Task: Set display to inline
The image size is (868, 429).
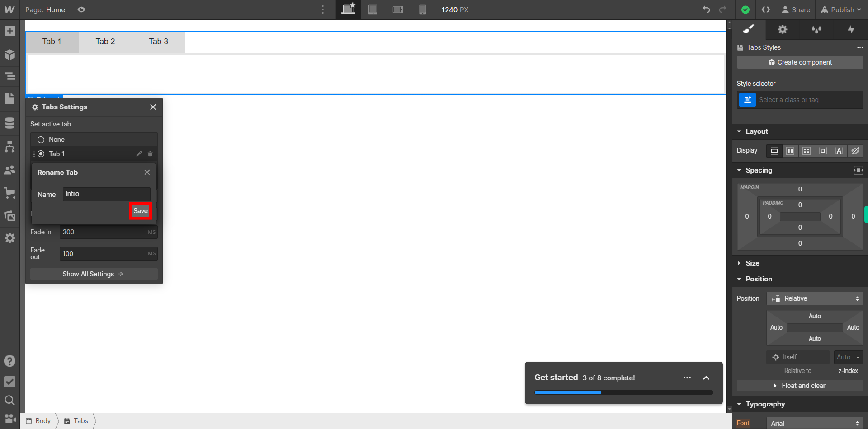Action: [839, 151]
